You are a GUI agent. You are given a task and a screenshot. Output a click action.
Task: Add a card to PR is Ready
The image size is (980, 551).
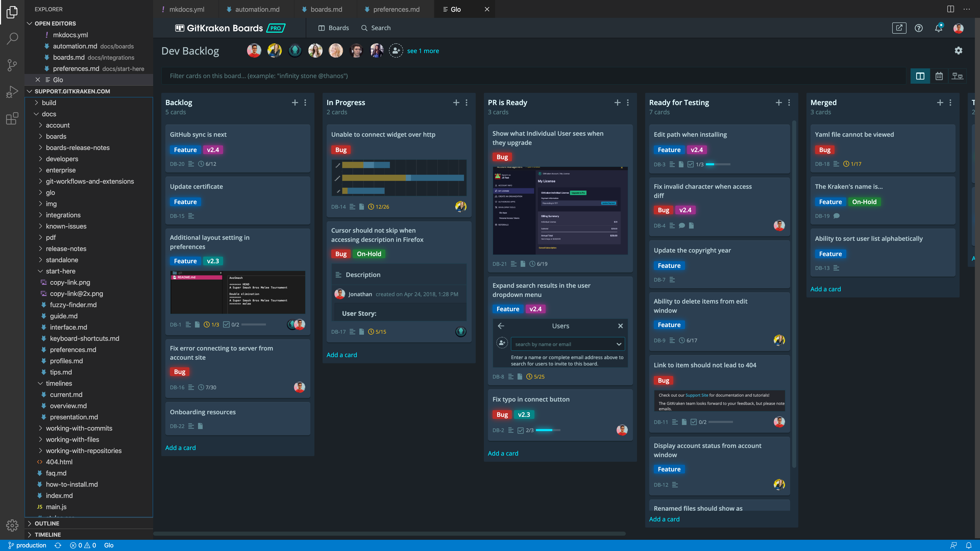click(x=503, y=453)
